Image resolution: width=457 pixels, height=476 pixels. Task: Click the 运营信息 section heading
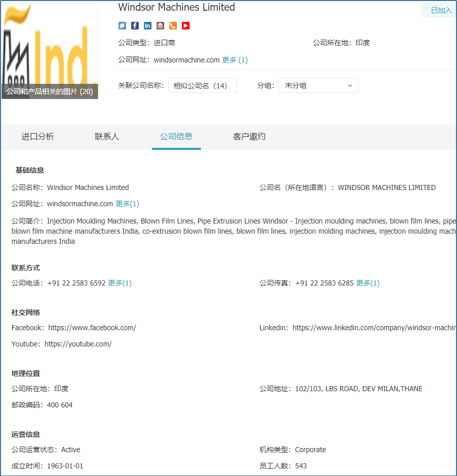25,434
